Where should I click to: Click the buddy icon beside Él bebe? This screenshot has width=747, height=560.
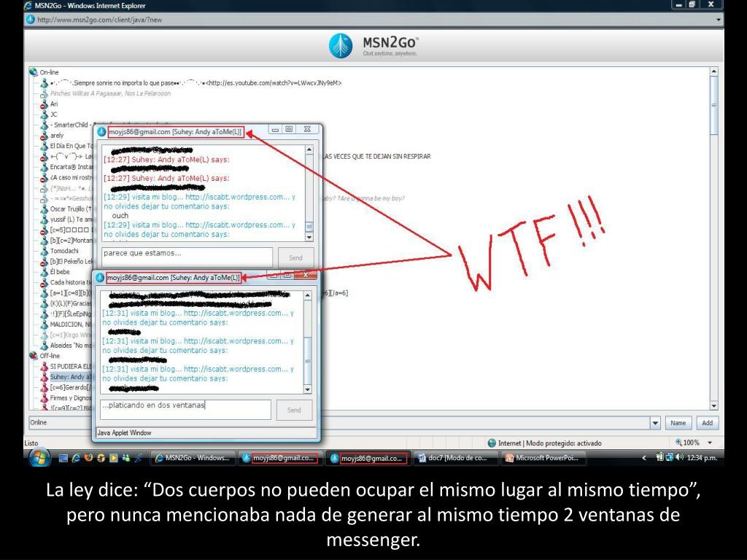click(44, 271)
